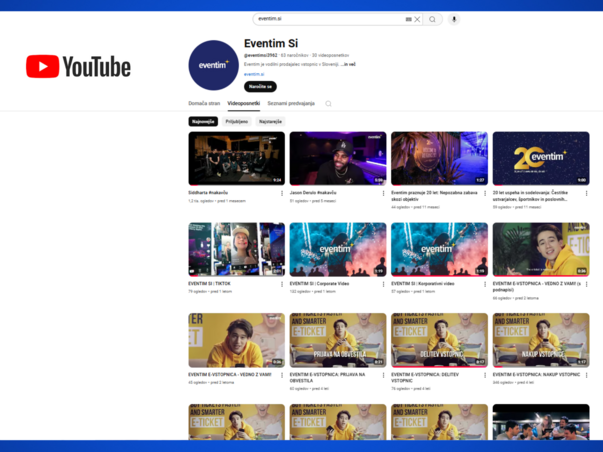The width and height of the screenshot is (603, 452).
Task: Open options menu for Eventim praznuje 20 let video
Action: (485, 193)
